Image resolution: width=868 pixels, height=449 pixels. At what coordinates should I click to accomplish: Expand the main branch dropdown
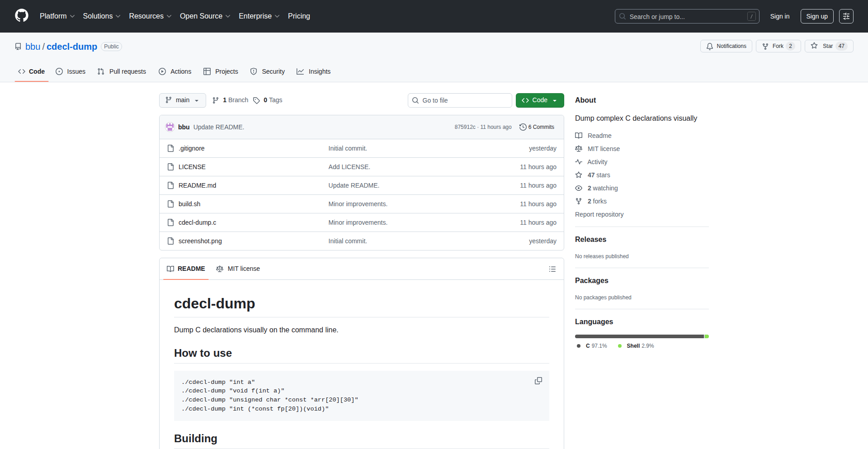pos(182,100)
